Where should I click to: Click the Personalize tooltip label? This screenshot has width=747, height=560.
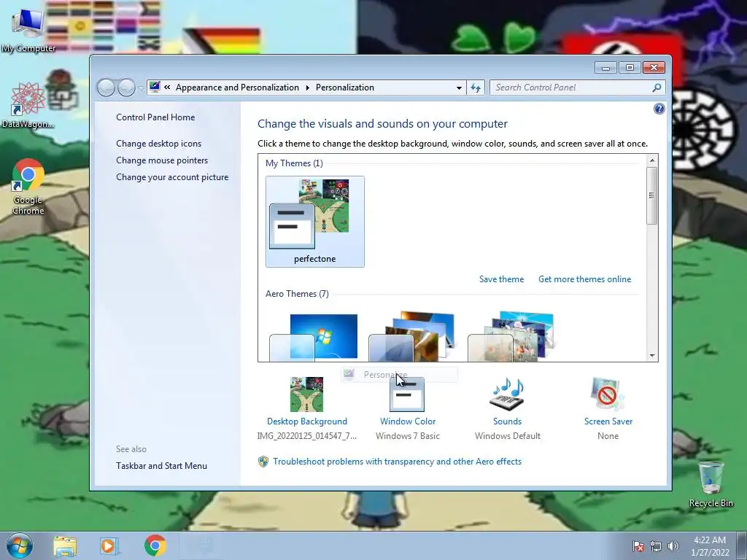(385, 375)
